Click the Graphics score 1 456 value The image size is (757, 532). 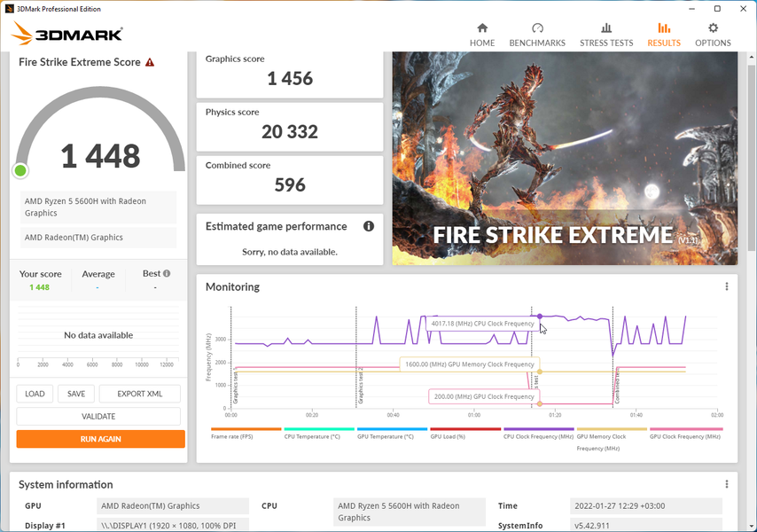click(x=290, y=78)
